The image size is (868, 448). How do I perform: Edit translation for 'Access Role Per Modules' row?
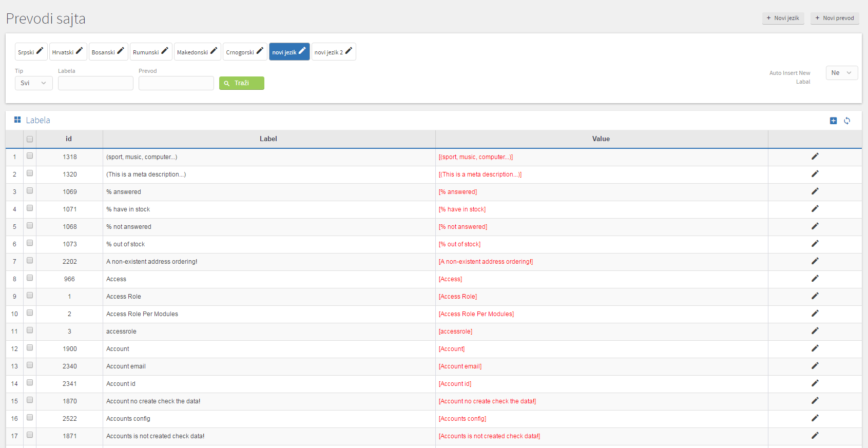[815, 314]
